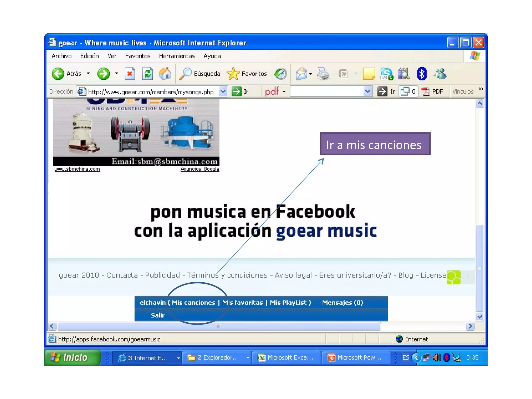The height and width of the screenshot is (399, 532).
Task: Click the horizontal scrollbar left arrow
Action: (x=52, y=326)
